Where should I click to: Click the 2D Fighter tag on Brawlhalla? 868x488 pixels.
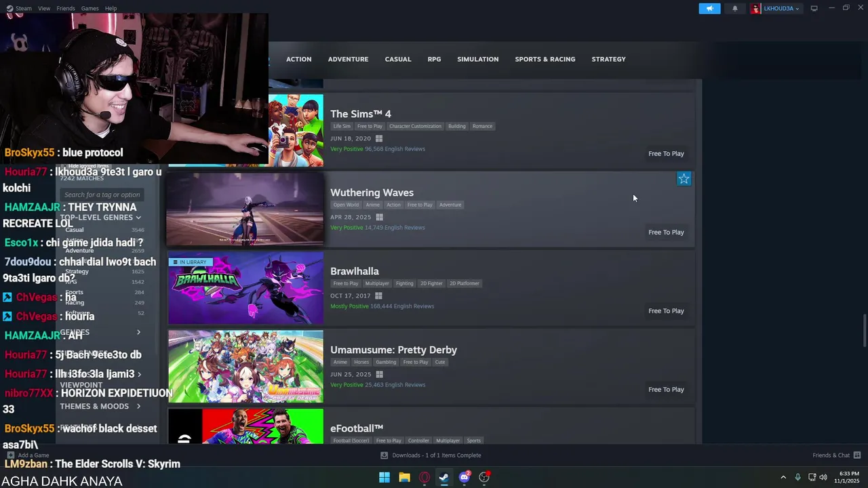pyautogui.click(x=431, y=283)
